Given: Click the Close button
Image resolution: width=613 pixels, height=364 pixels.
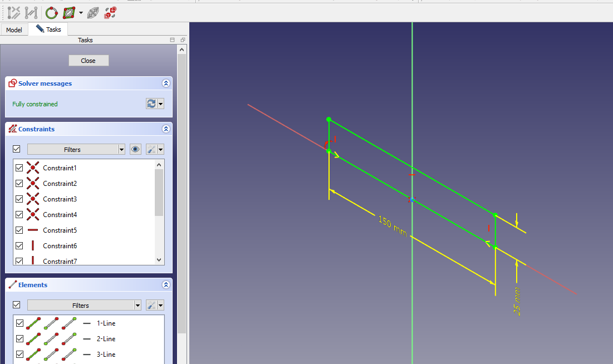Looking at the screenshot, I should [x=89, y=61].
